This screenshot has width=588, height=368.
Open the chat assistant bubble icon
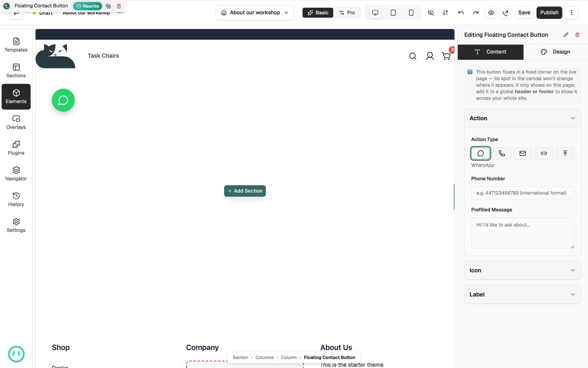[x=16, y=354]
